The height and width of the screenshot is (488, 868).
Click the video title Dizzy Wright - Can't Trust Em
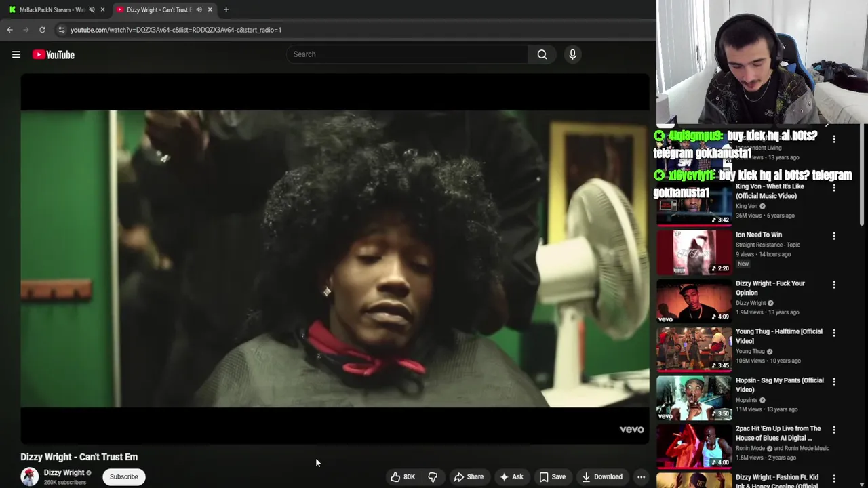pos(79,457)
